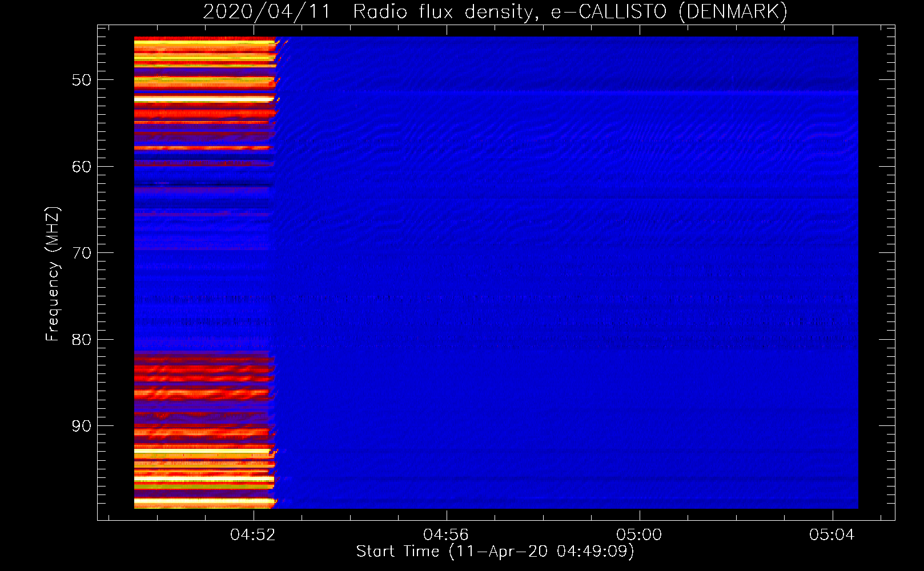Click the 04:56 time tick label

[446, 534]
